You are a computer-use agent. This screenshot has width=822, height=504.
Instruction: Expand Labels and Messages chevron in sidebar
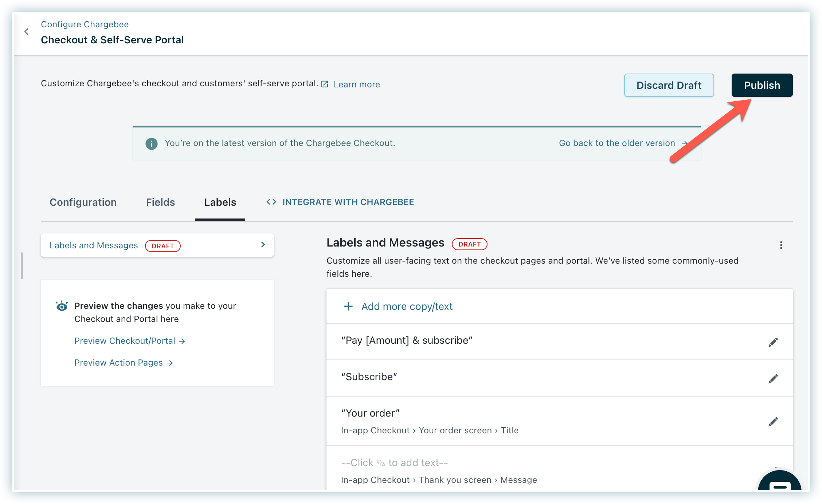pyautogui.click(x=263, y=245)
